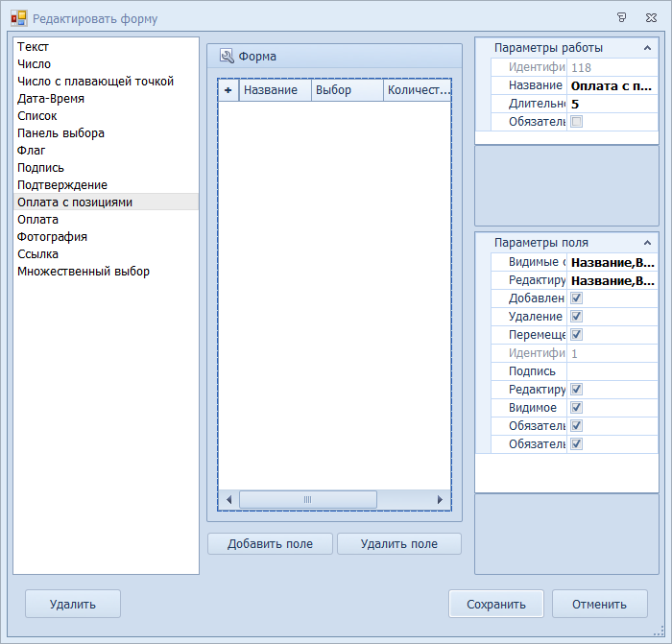Viewport: 672px width, 644px height.
Task: Click the horizontal scrollbar thumb in the form grid
Action: pyautogui.click(x=308, y=500)
